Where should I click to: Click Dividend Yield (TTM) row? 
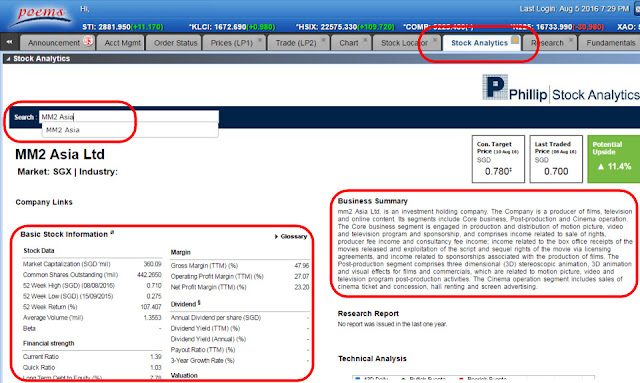[240, 328]
